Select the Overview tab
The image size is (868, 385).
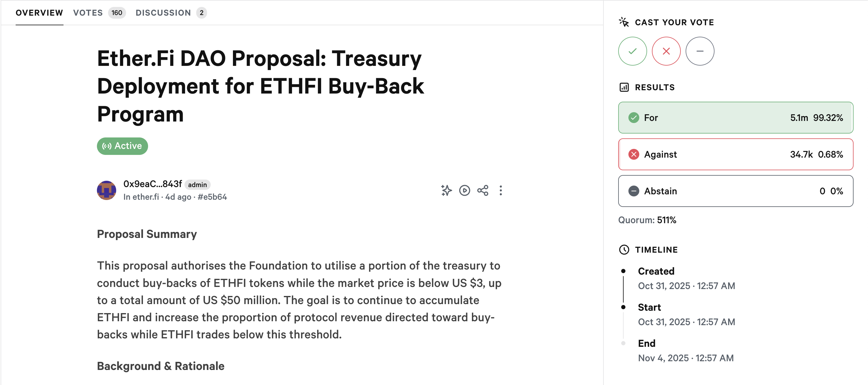pos(39,13)
